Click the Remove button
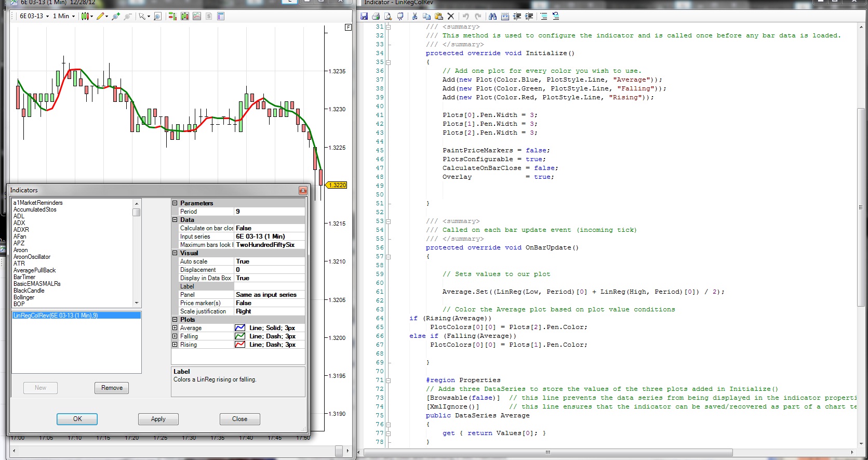Screen dimensions: 868x460 point(112,388)
